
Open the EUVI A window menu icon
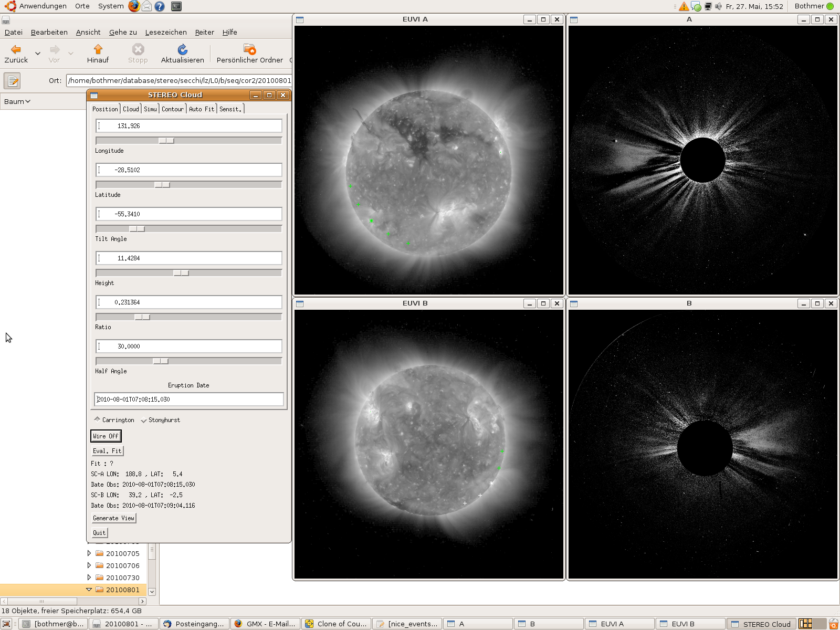[300, 19]
